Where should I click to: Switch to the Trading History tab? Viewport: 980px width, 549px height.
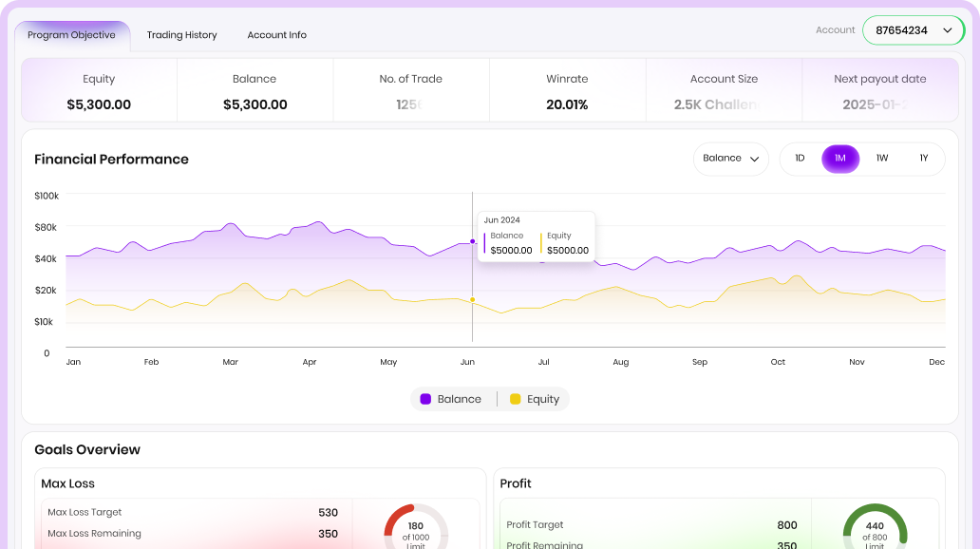[x=182, y=35]
